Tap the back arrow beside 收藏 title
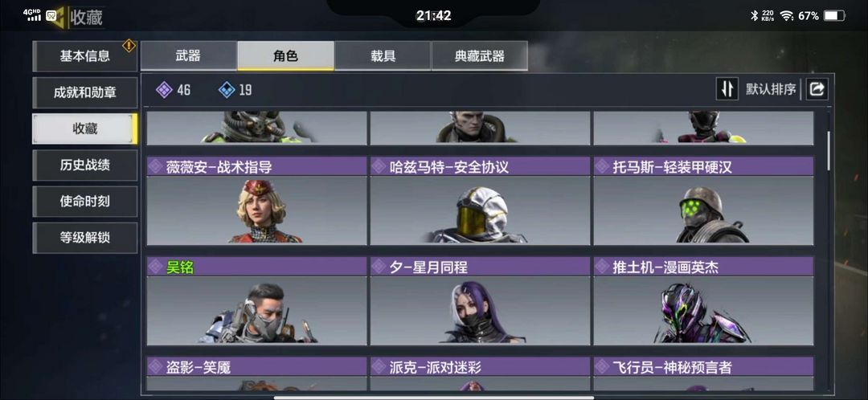868x400 pixels. point(58,17)
